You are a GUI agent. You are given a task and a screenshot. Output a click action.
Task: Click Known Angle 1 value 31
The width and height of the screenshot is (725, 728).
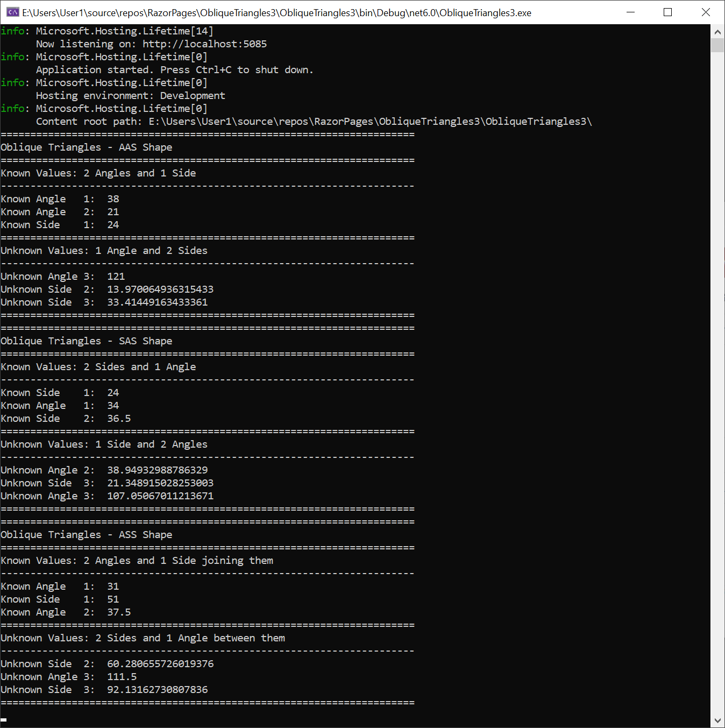(113, 586)
